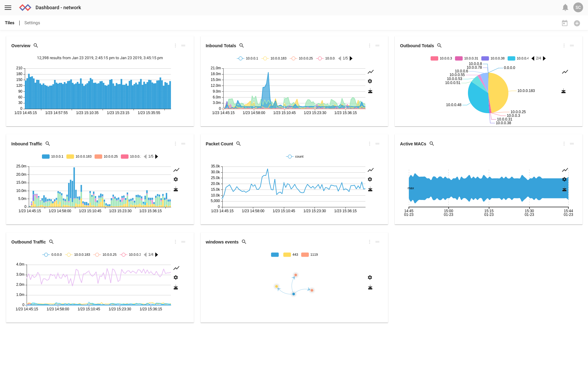Toggle count series in Packet Count legend
588x368 pixels.
click(295, 156)
